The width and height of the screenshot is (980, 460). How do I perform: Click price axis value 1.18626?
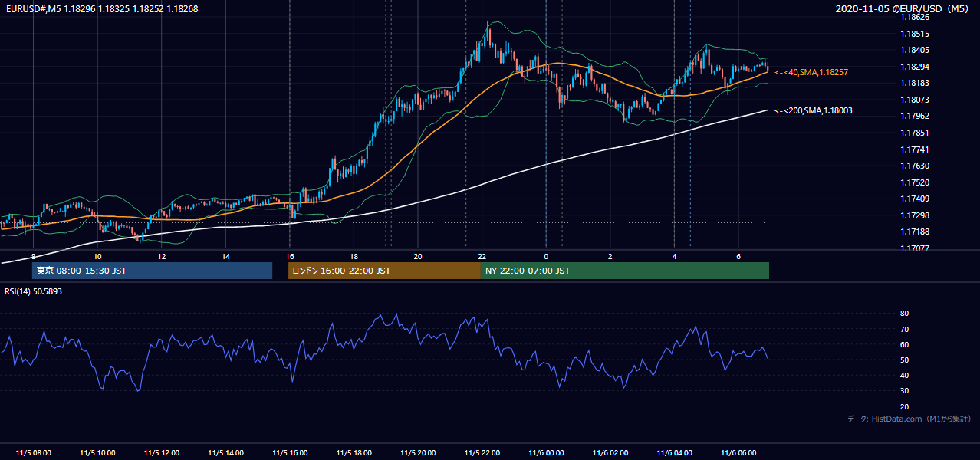[915, 17]
